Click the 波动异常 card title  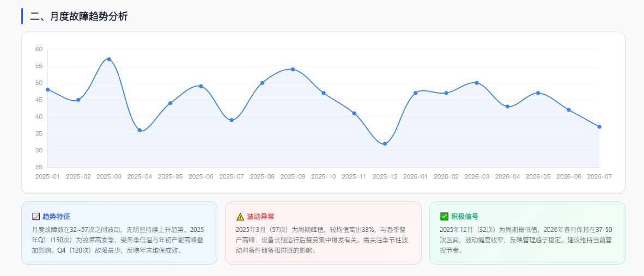pos(260,217)
